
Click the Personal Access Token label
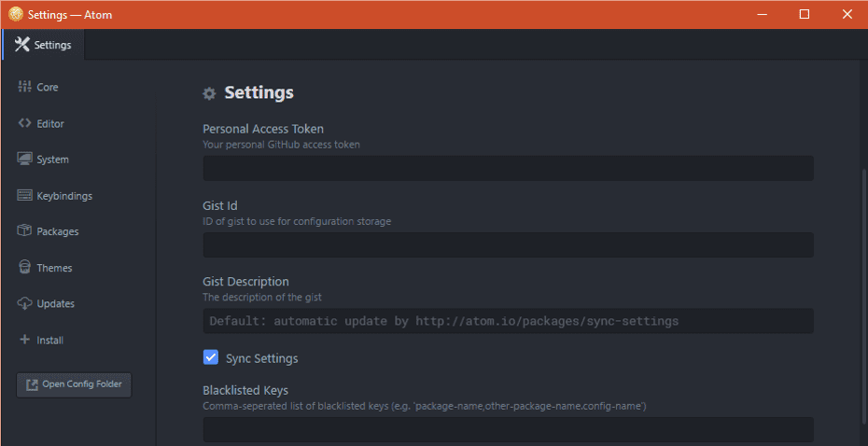[x=263, y=129]
